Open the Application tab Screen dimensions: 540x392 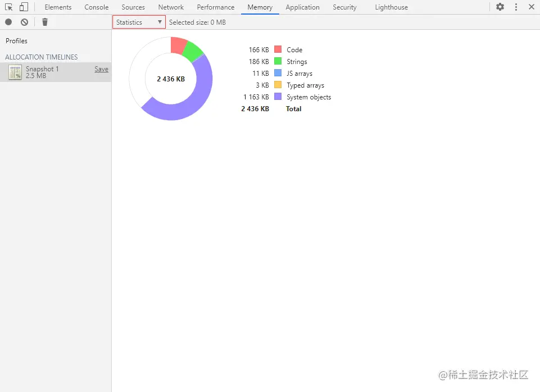pyautogui.click(x=302, y=7)
